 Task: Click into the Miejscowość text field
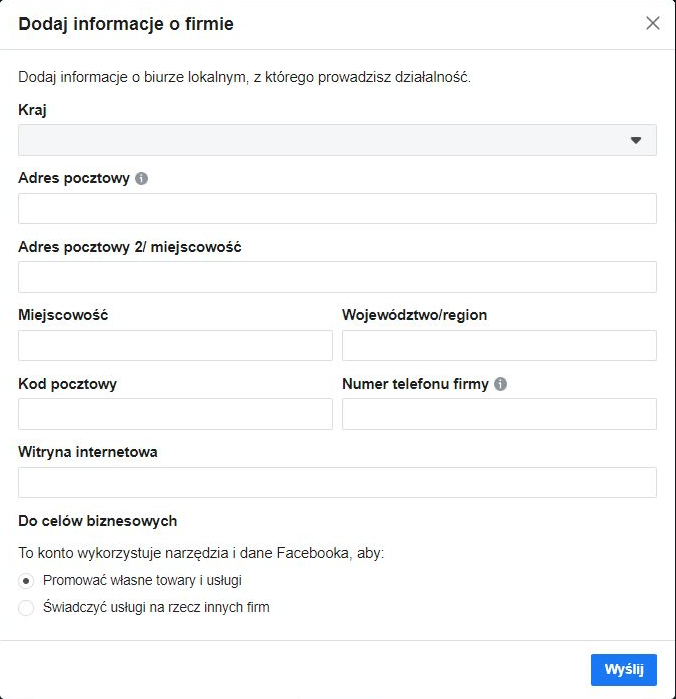[x=175, y=345]
